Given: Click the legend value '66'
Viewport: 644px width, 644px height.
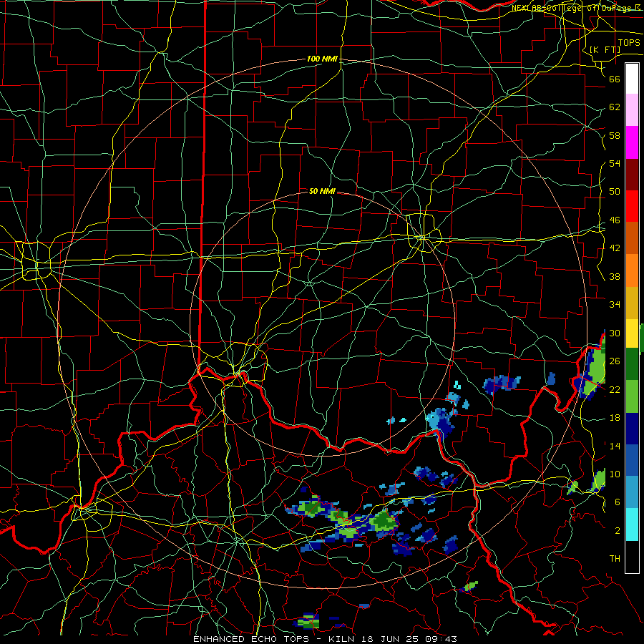Looking at the screenshot, I should point(615,79).
